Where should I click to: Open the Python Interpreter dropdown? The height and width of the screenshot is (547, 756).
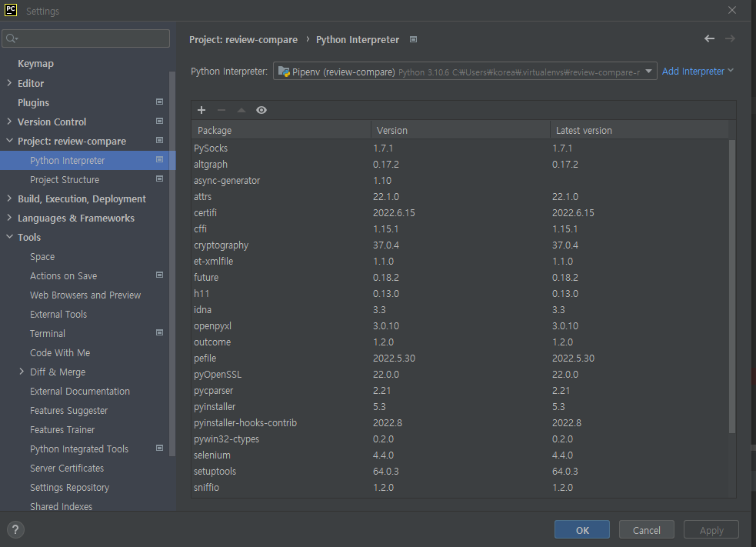pos(465,72)
